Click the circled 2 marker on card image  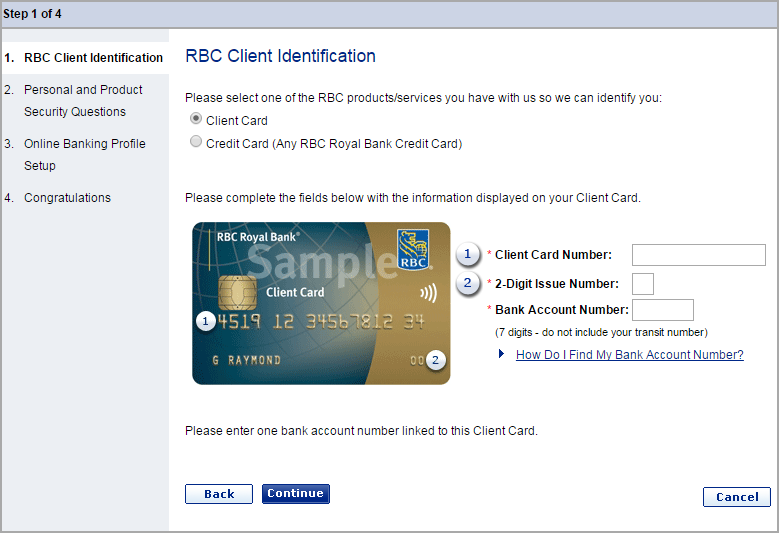[434, 360]
